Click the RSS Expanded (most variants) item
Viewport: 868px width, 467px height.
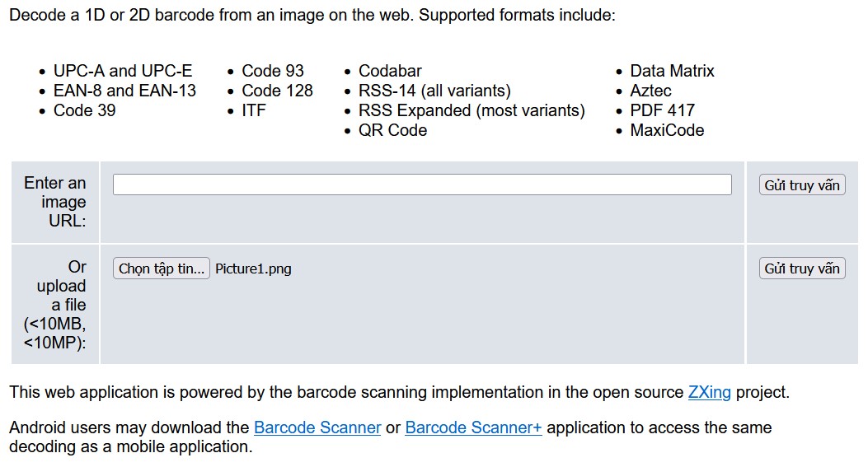472,110
